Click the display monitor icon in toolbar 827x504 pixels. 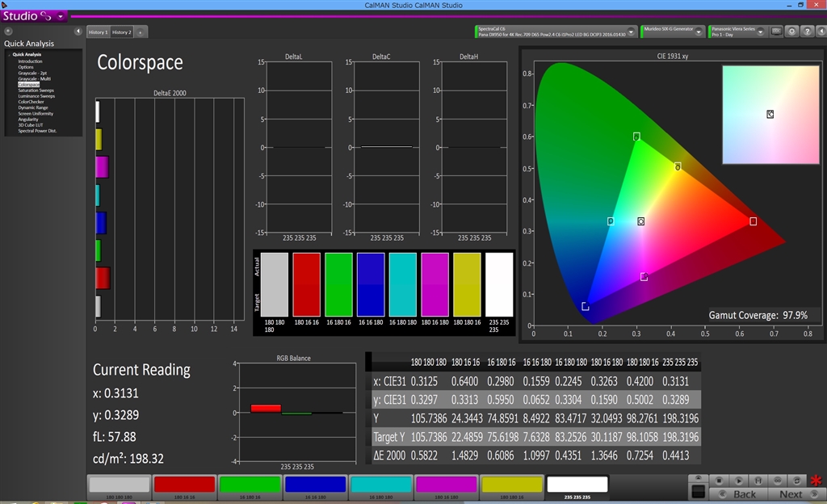pyautogui.click(x=776, y=31)
